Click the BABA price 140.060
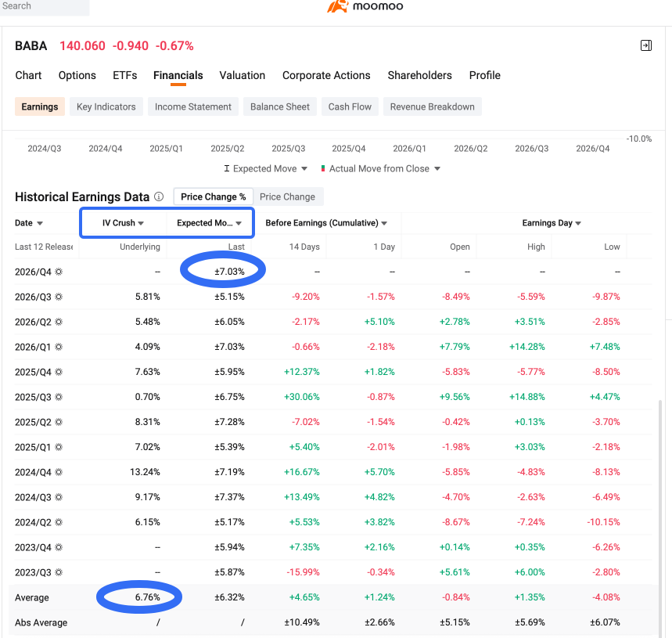This screenshot has width=672, height=638. [82, 46]
